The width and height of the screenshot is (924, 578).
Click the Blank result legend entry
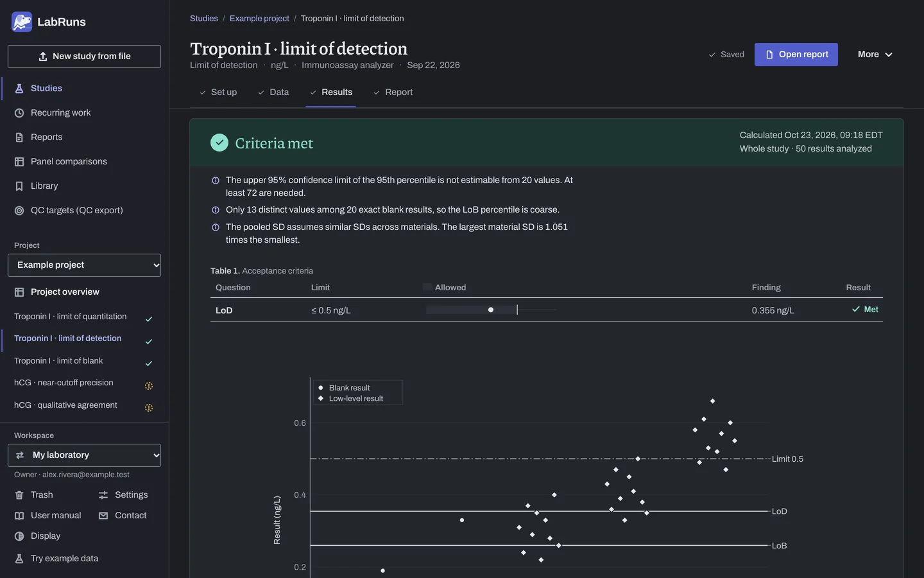(344, 388)
